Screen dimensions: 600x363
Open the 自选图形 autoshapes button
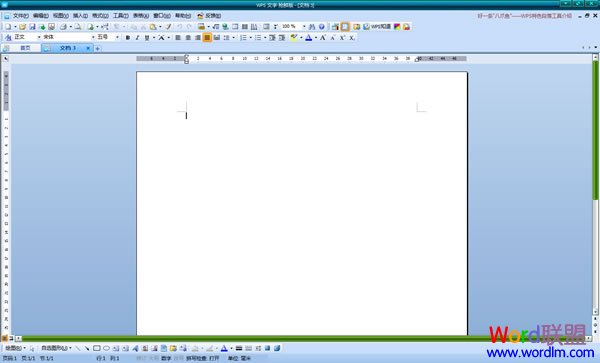56,348
